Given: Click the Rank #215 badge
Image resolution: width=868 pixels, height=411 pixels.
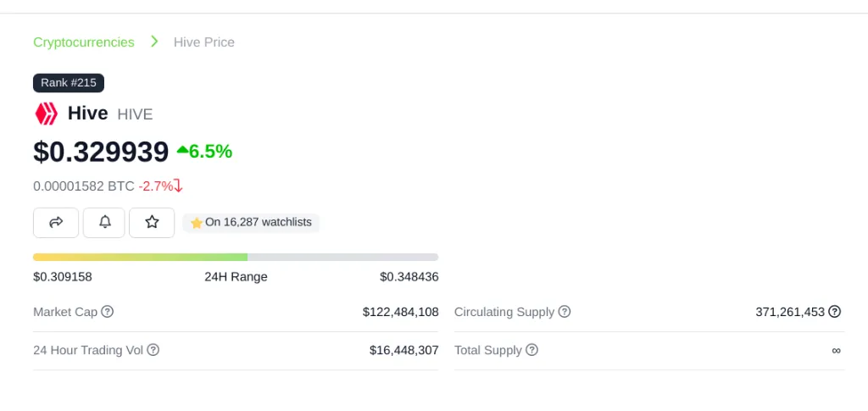Looking at the screenshot, I should tap(69, 83).
